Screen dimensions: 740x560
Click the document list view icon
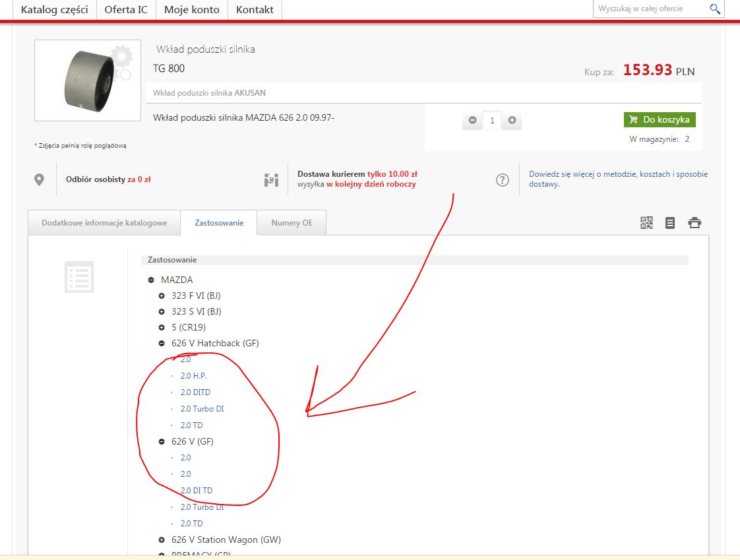[670, 223]
